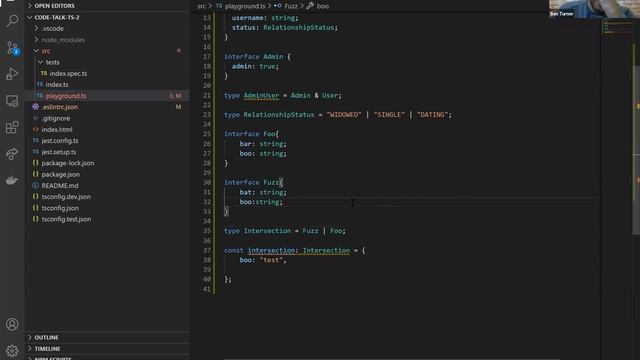Click "WIDOWED" string literal
640x360 pixels.
pyautogui.click(x=344, y=115)
